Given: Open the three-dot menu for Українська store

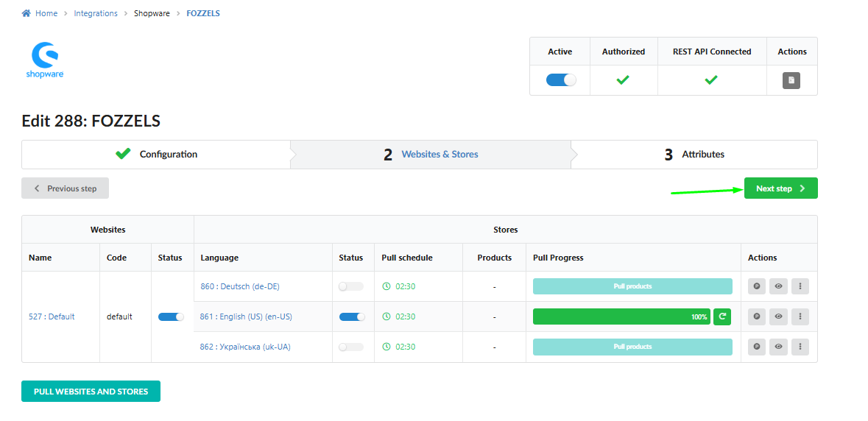Looking at the screenshot, I should coord(800,347).
